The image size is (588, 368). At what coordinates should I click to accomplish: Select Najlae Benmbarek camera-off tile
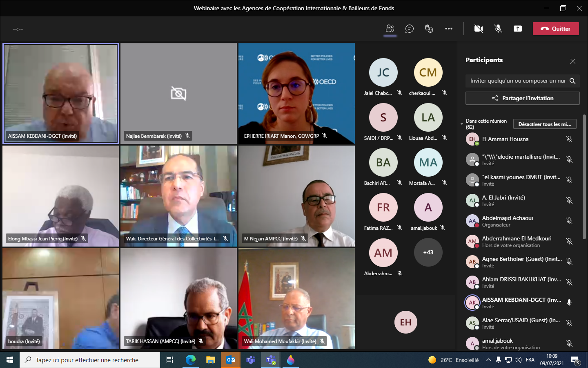point(178,93)
